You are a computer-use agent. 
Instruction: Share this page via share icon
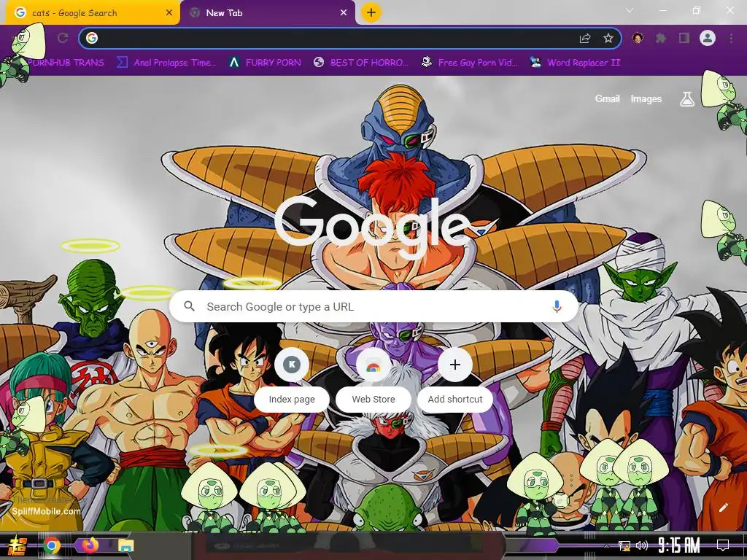click(x=585, y=38)
